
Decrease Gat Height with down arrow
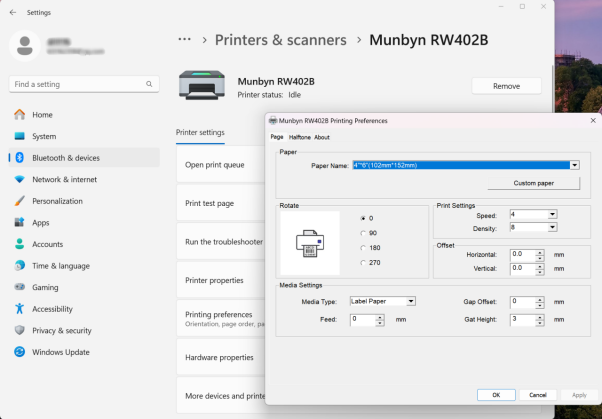coord(540,323)
